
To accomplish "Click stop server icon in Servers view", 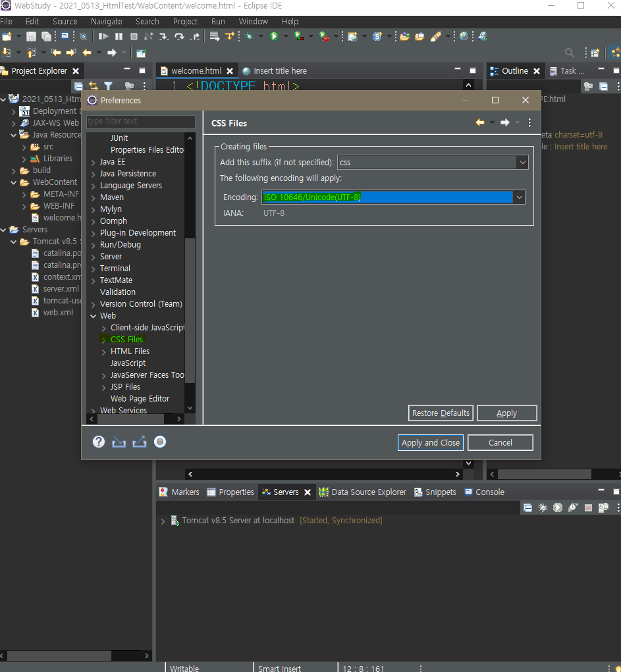I will 589,508.
